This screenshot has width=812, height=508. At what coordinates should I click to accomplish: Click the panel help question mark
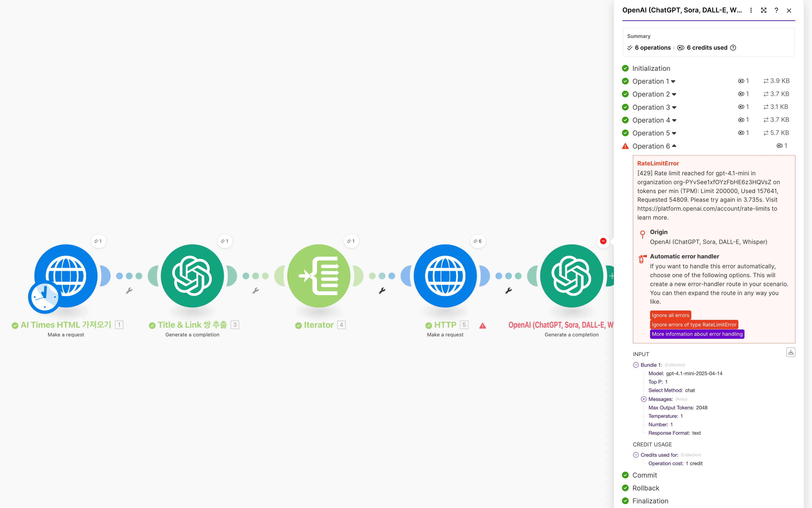tap(776, 10)
